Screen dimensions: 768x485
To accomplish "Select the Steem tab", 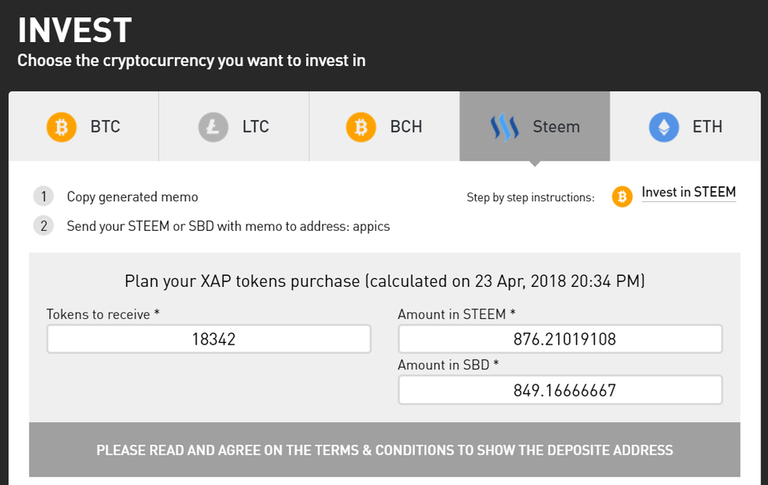I will click(x=535, y=127).
